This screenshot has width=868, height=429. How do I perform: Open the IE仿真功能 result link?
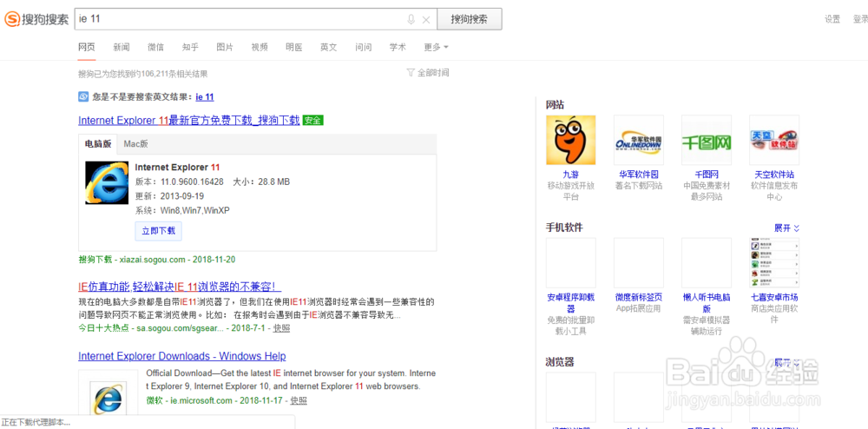coord(180,287)
